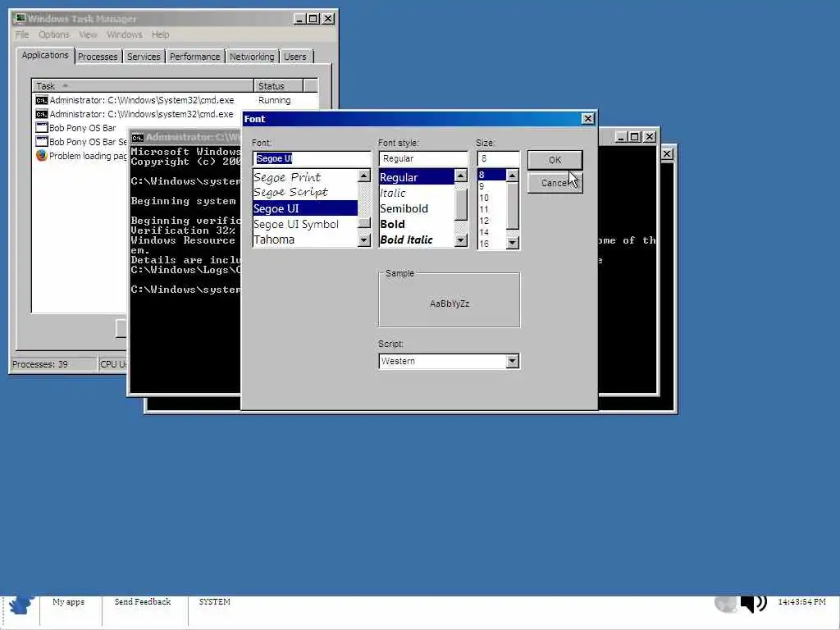Switch to Performance tab in Task Manager
This screenshot has height=630, width=840.
click(195, 57)
